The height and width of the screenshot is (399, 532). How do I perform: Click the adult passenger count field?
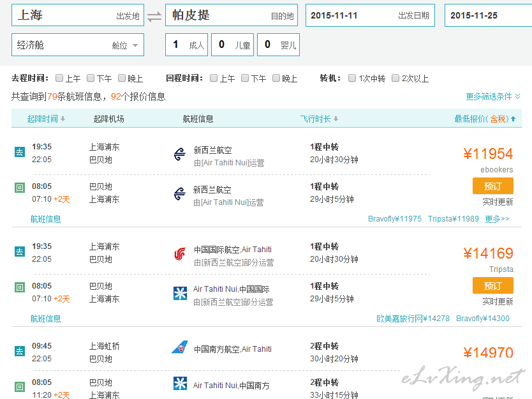click(x=187, y=45)
